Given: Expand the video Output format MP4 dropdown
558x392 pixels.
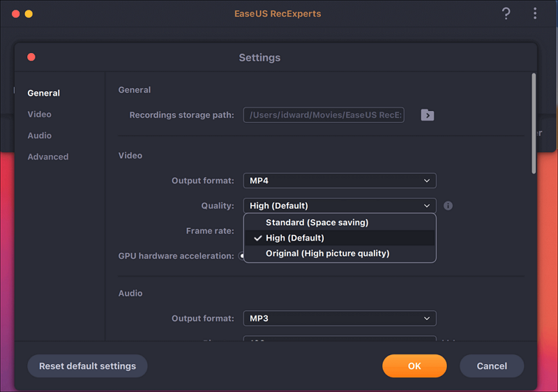Looking at the screenshot, I should [x=340, y=181].
